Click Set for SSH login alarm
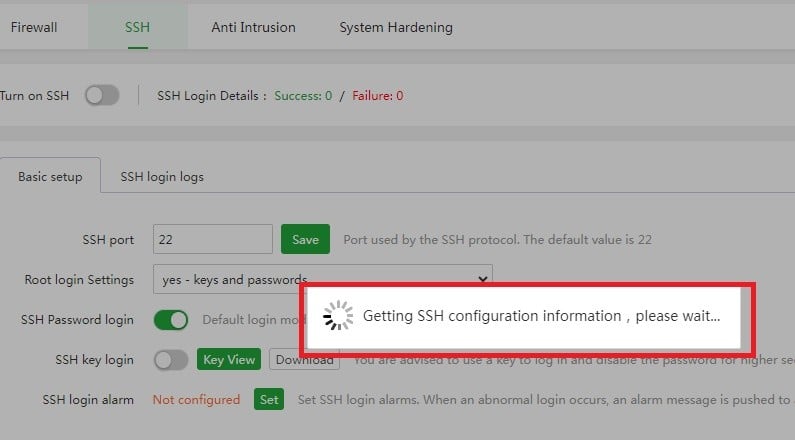 click(269, 400)
